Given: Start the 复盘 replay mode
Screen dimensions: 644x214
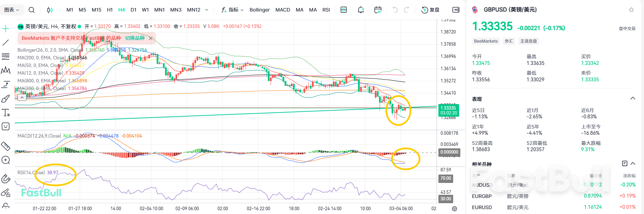Looking at the screenshot, I should click(430, 10).
